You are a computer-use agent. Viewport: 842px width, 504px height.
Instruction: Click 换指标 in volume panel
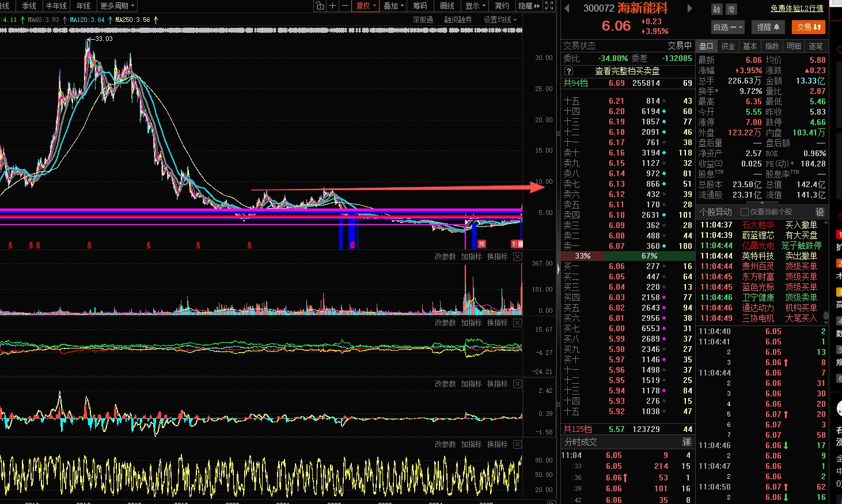coord(497,257)
